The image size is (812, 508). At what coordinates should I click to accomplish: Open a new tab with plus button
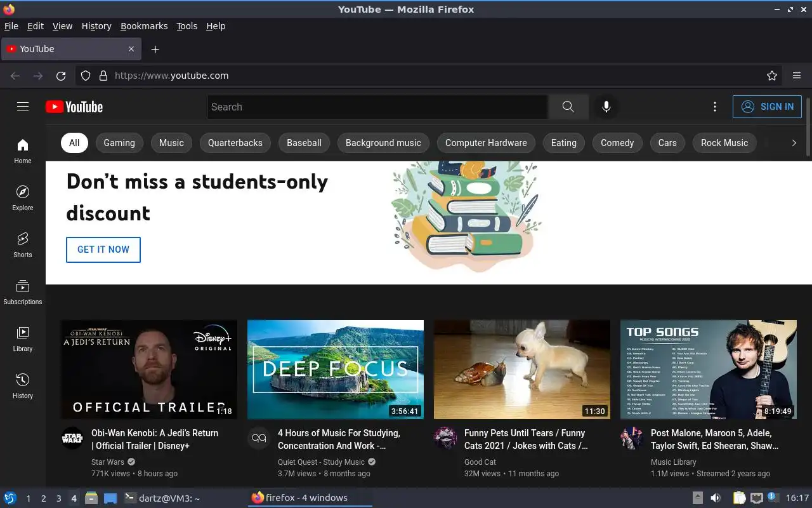(x=155, y=49)
